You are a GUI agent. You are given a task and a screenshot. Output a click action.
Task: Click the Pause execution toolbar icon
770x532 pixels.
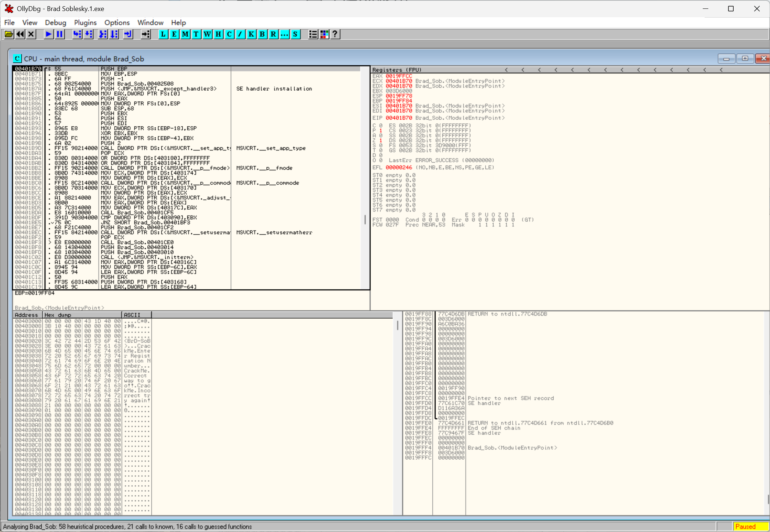pos(60,34)
